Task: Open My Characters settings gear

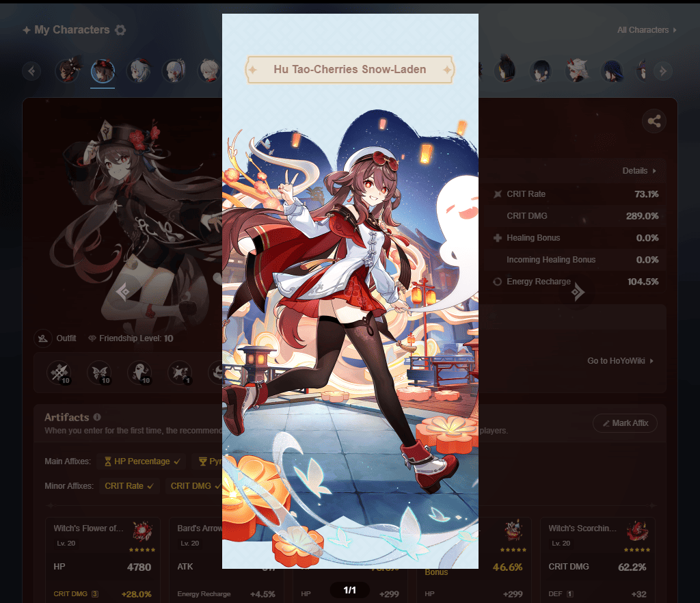Action: pos(120,30)
